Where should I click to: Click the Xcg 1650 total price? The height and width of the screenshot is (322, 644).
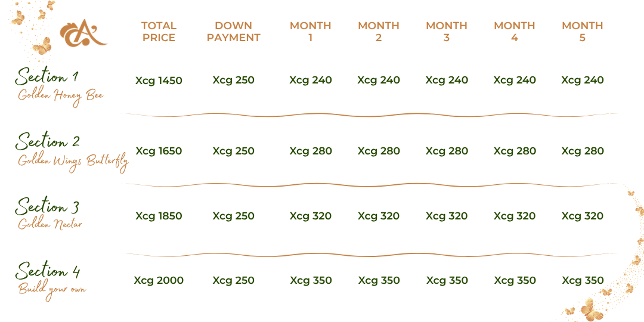pos(159,151)
